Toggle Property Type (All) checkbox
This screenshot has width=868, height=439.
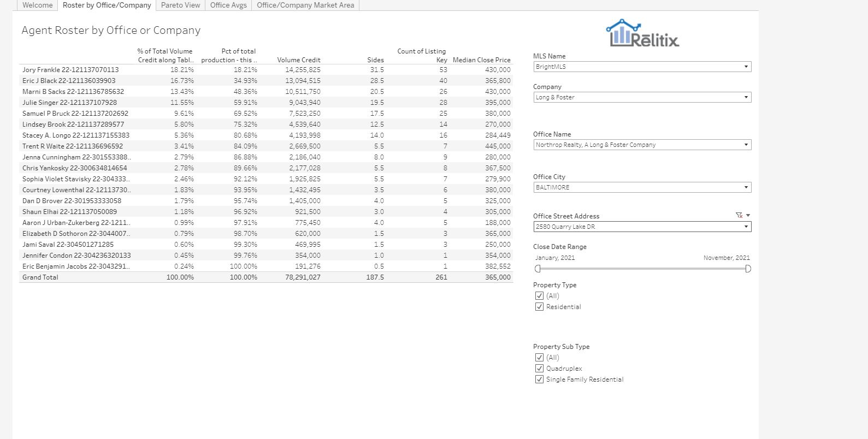click(x=539, y=296)
